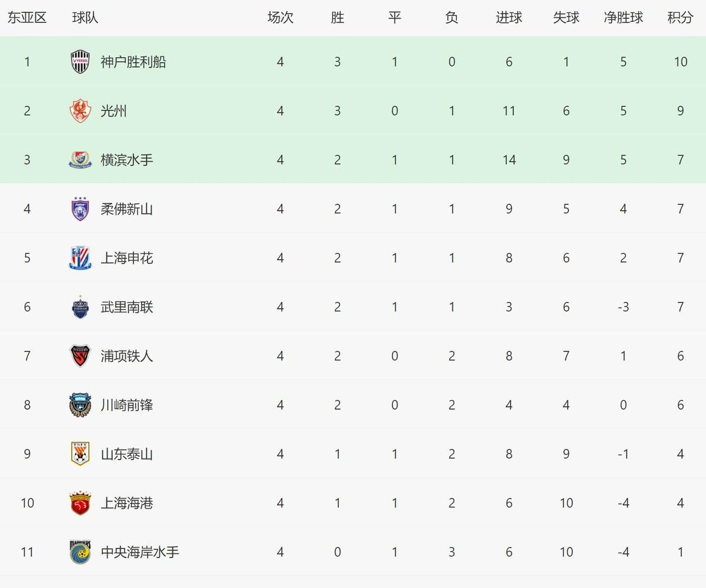Select the 中央海岸水手 team row name
The height and width of the screenshot is (588, 706).
[x=140, y=552]
